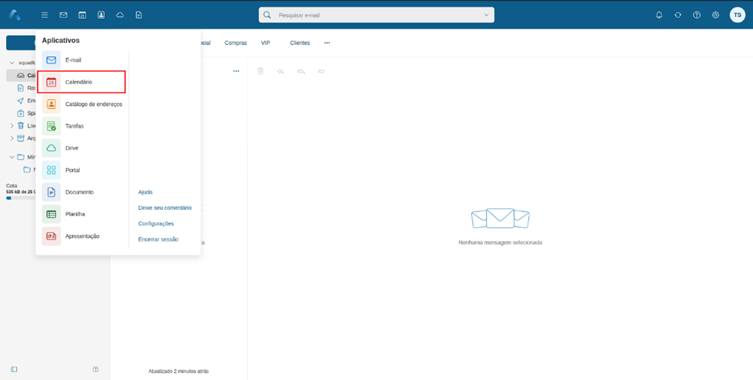
Task: Click the cloud Drive icon in the top bar
Action: tap(120, 15)
